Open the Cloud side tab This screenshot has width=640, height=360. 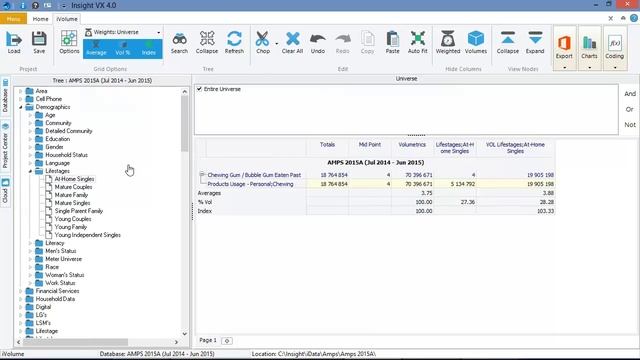tap(5, 191)
